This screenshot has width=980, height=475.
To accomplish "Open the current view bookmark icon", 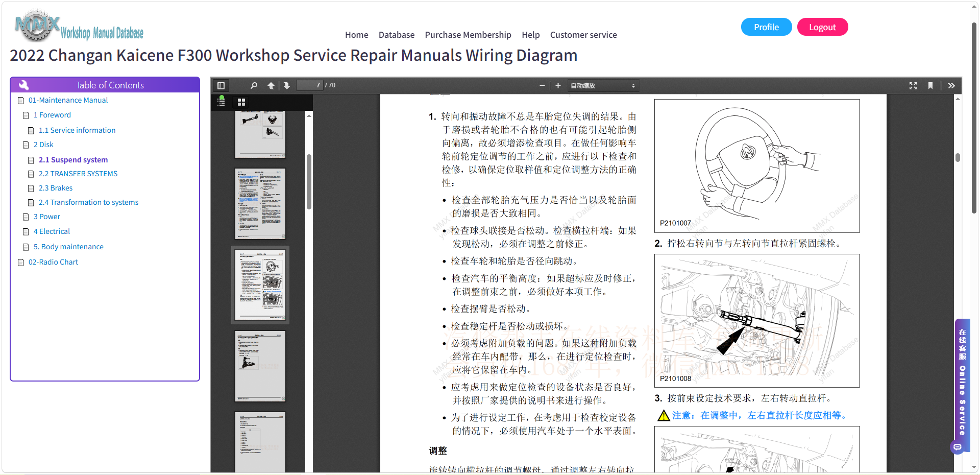I will click(930, 86).
